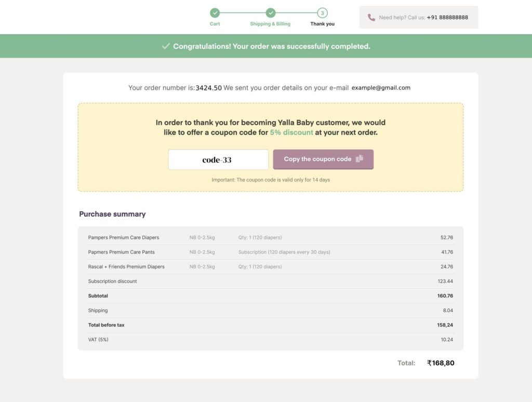
Task: Call the +91 888888888 help number
Action: pyautogui.click(x=447, y=17)
